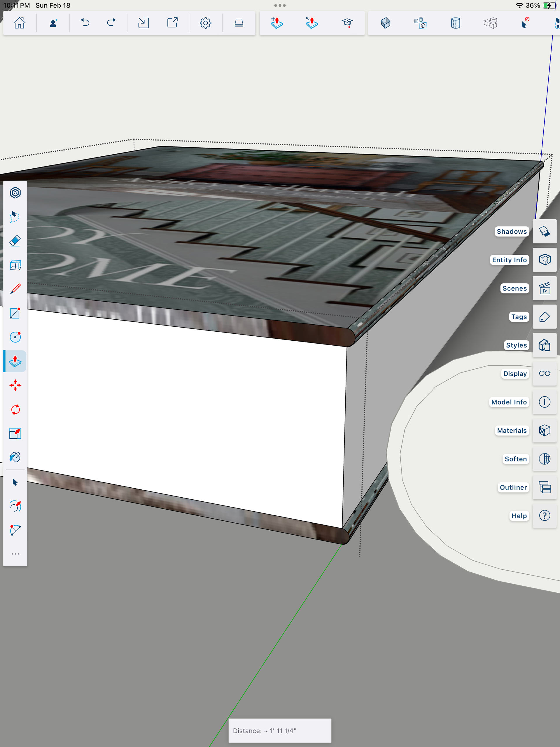Screen dimensions: 560x747
Task: Tap the multitasking three-dot menu
Action: tap(280, 6)
